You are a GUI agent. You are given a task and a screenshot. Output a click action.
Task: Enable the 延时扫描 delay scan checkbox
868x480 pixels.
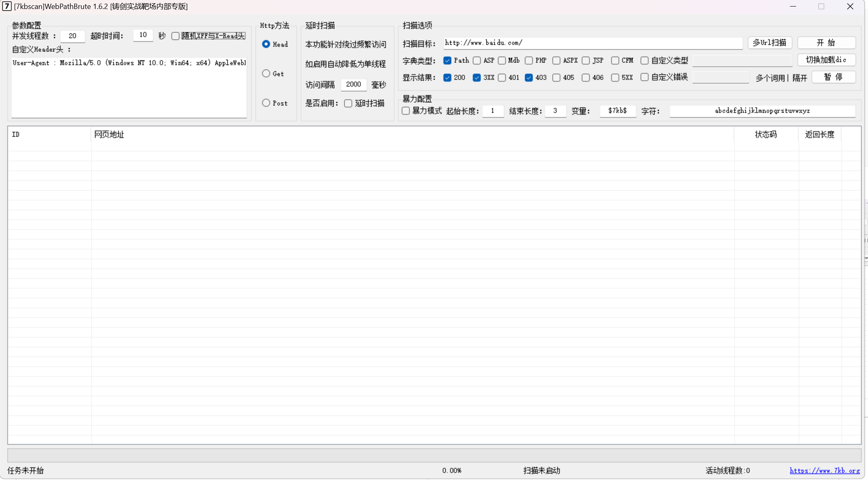[348, 103]
